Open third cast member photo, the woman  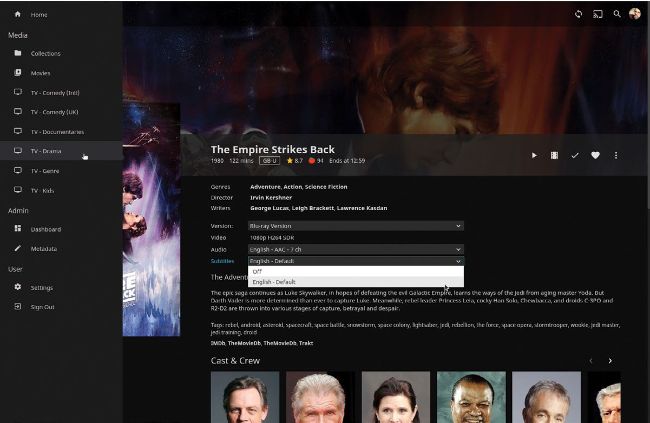point(396,397)
